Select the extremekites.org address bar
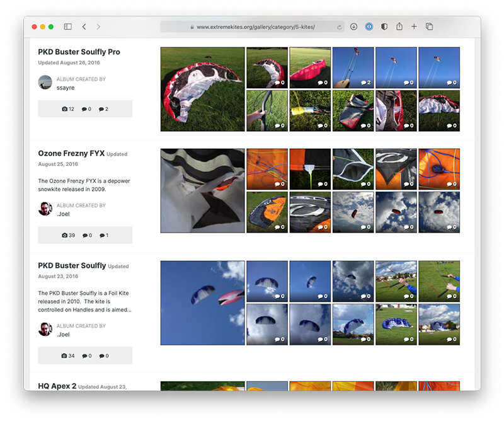504x421 pixels. pyautogui.click(x=253, y=27)
